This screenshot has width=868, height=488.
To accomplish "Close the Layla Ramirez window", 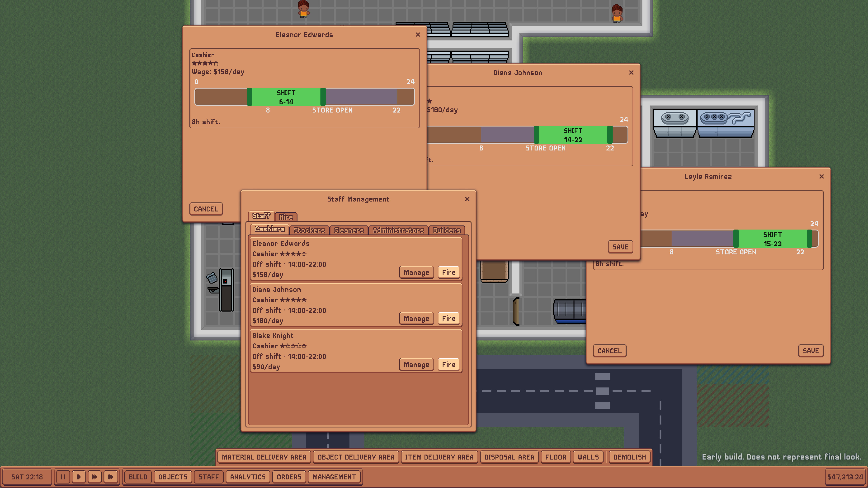I will pyautogui.click(x=821, y=176).
